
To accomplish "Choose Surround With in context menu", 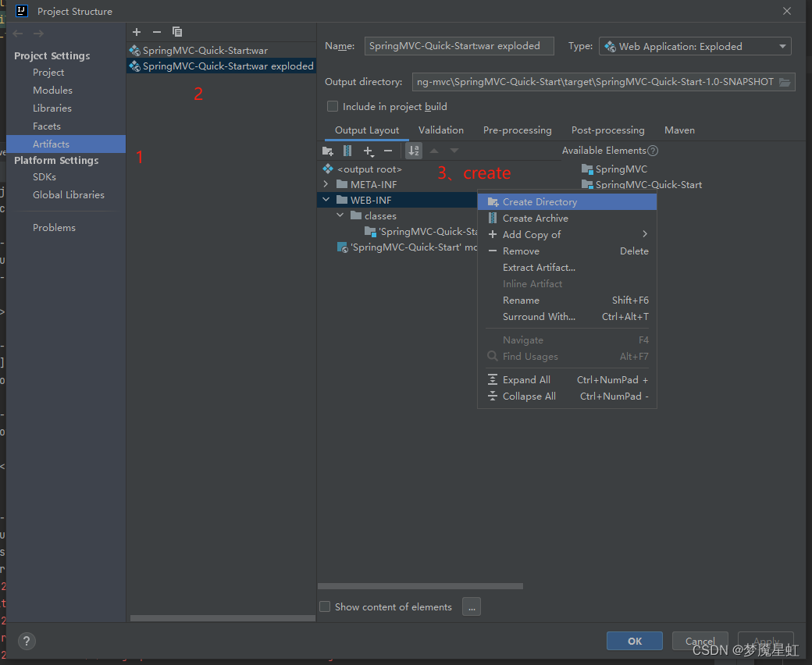I will pyautogui.click(x=567, y=317).
